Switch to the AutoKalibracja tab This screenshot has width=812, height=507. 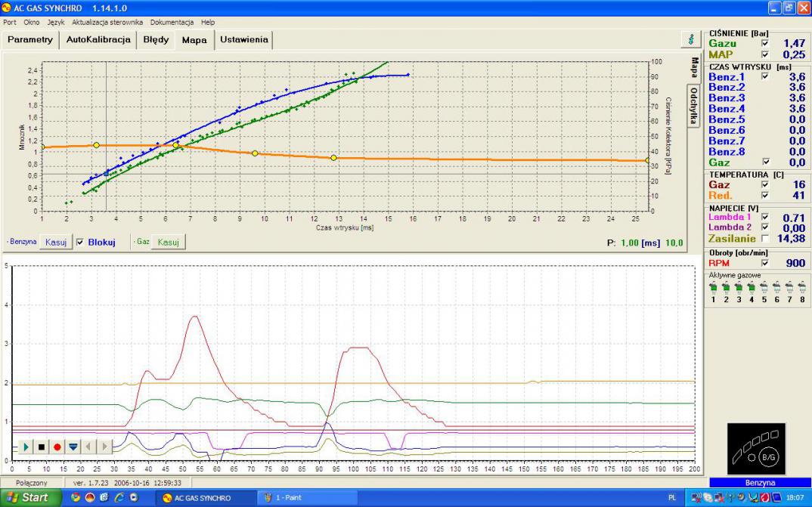98,40
